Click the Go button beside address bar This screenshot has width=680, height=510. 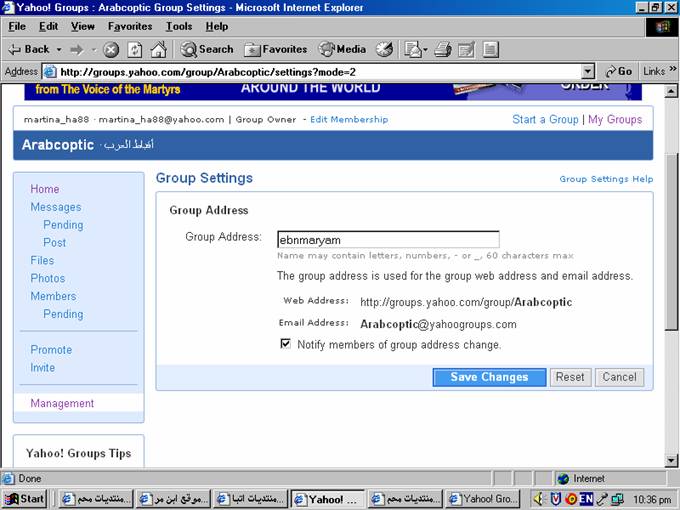(x=618, y=72)
